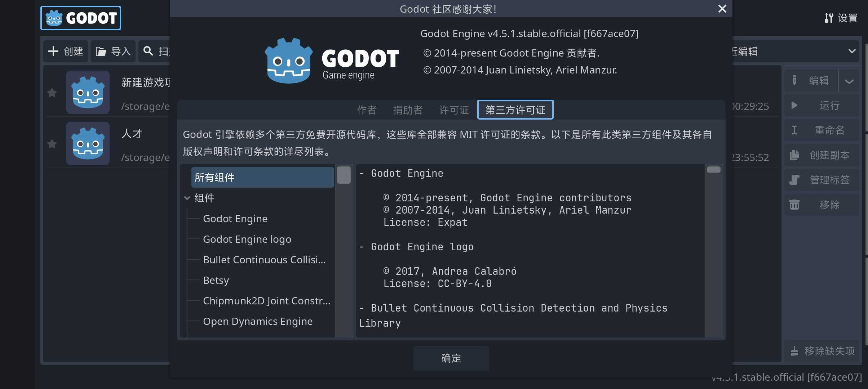The height and width of the screenshot is (389, 868).
Task: Click the trash remove icon 移除
Action: click(794, 205)
